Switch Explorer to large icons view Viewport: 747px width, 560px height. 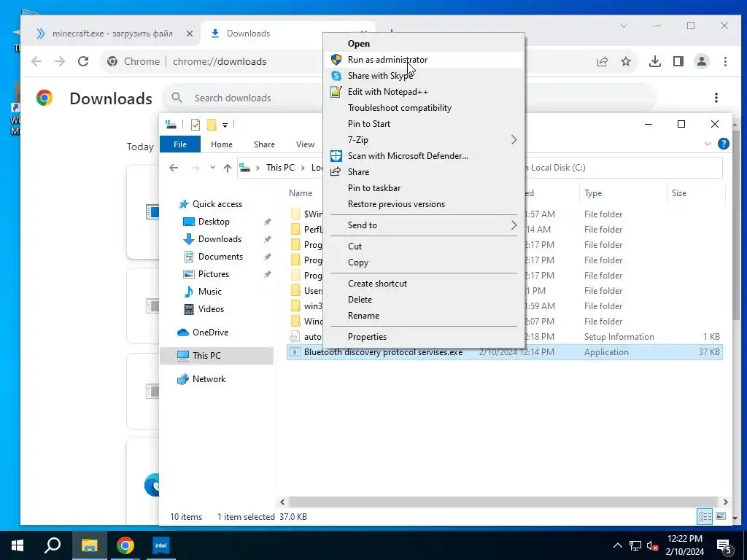coord(721,516)
